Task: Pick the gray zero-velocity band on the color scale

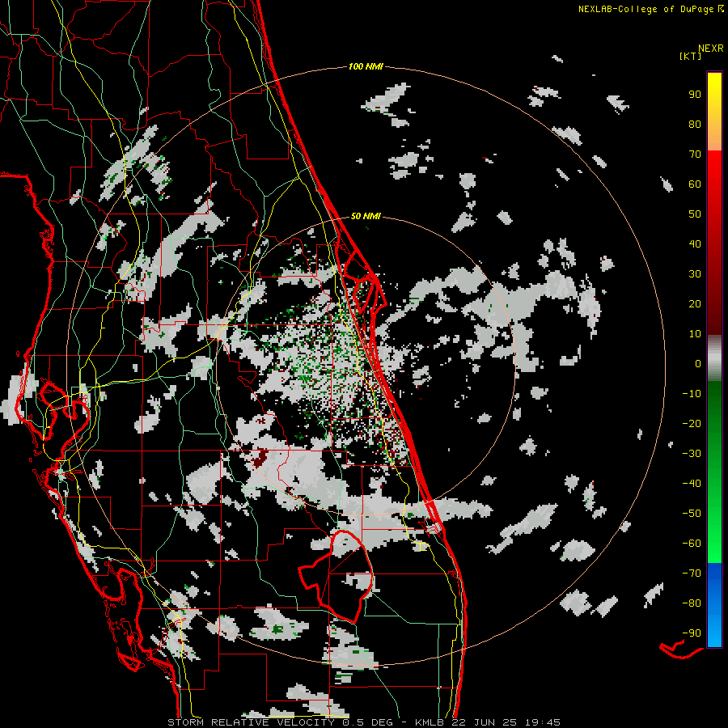Action: (x=714, y=358)
